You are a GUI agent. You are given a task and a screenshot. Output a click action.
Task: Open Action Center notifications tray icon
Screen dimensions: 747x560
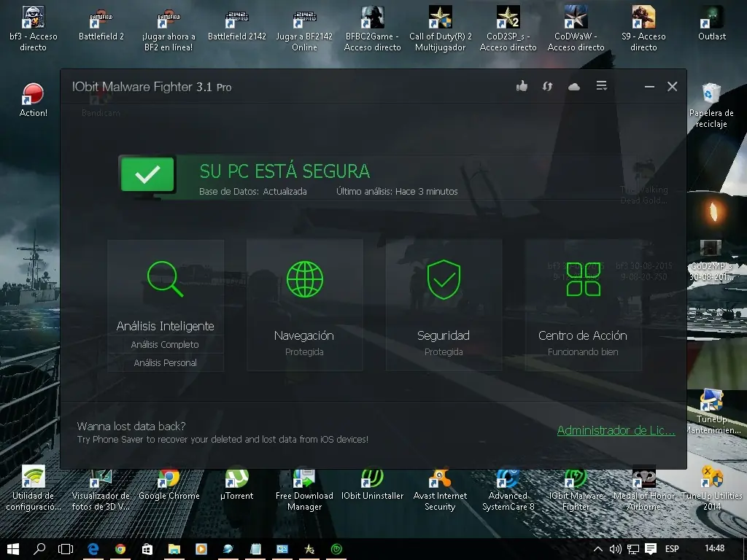651,549
